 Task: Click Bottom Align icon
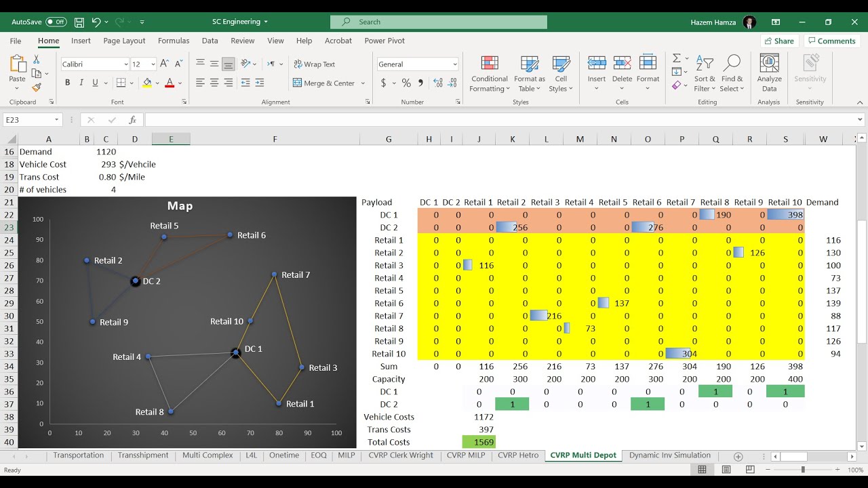pos(229,64)
